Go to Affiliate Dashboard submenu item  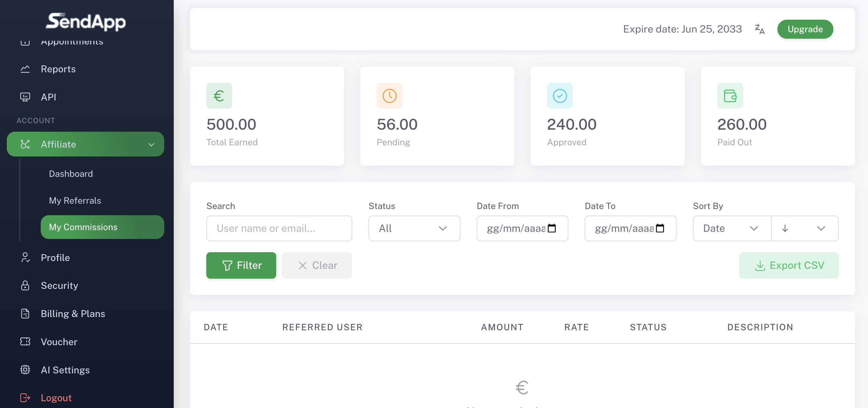click(x=71, y=174)
